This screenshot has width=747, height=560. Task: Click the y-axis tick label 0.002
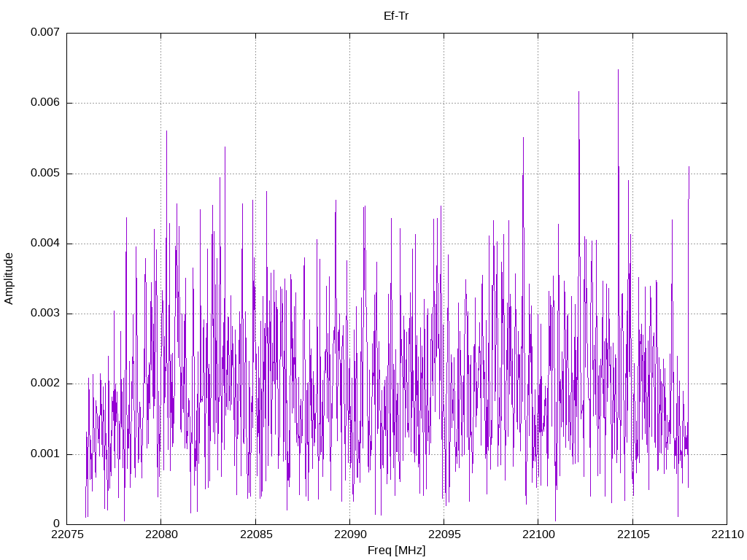[45, 383]
